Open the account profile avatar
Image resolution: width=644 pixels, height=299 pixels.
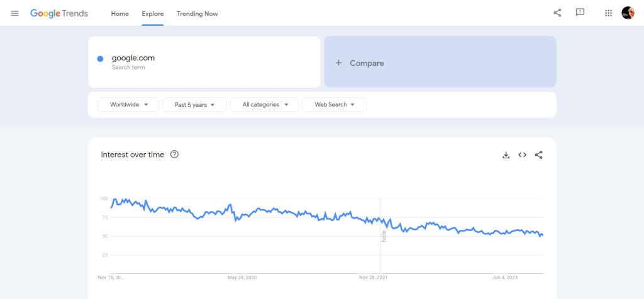(628, 13)
